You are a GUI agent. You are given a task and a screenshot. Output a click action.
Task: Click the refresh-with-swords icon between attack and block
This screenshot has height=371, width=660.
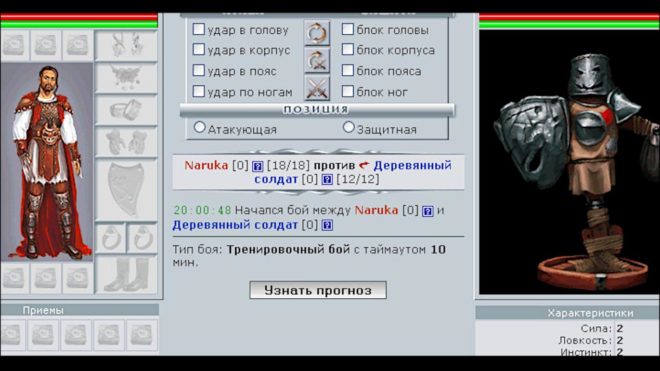(x=317, y=61)
